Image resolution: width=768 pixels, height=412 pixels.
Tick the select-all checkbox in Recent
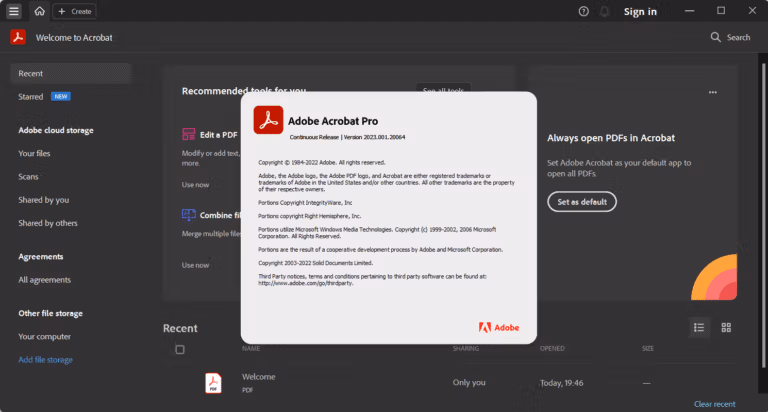[x=180, y=349]
